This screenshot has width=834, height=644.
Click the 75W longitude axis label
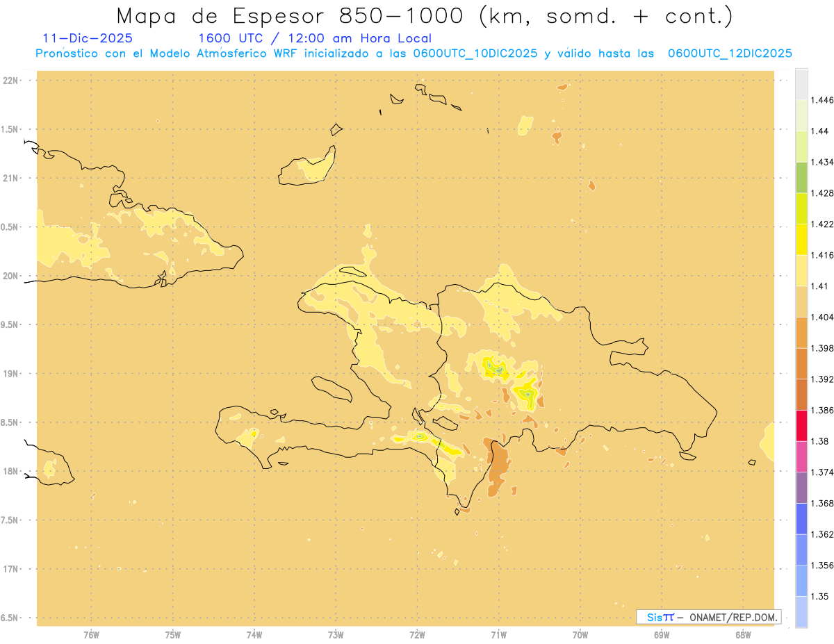(173, 635)
